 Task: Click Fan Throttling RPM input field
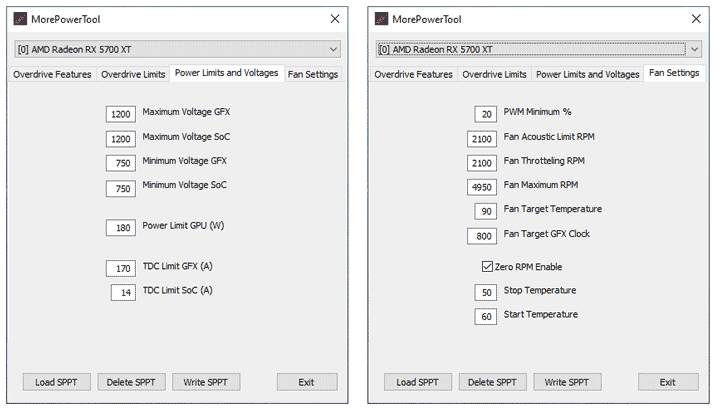pos(482,163)
